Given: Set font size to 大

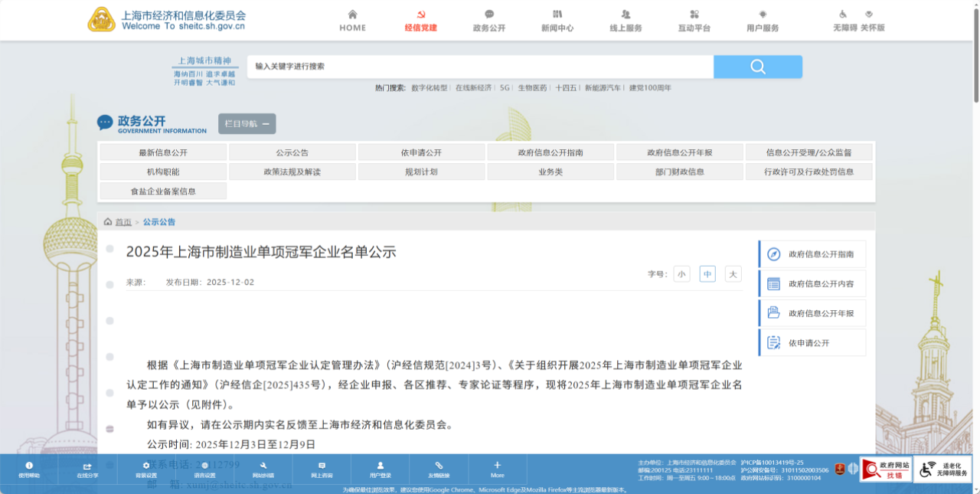Looking at the screenshot, I should click(733, 274).
